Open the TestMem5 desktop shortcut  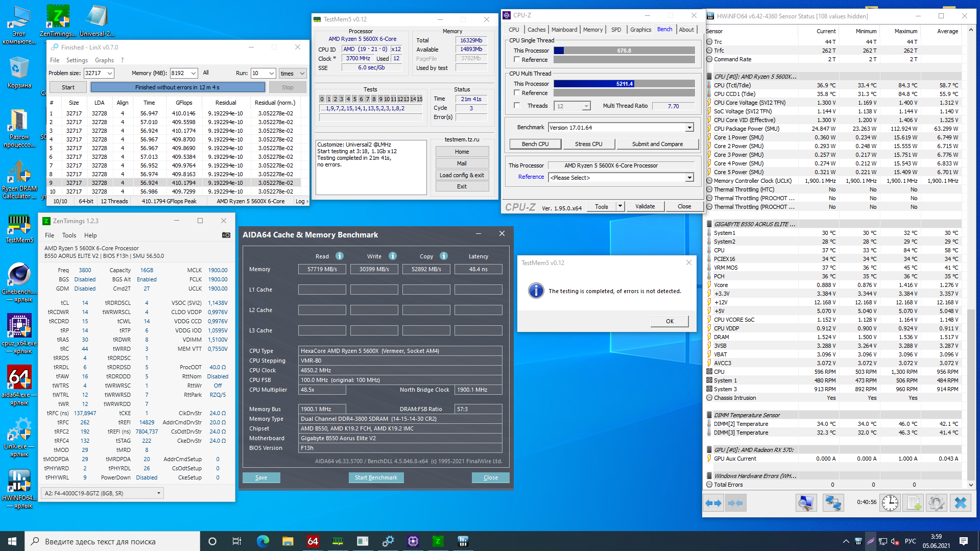[19, 228]
